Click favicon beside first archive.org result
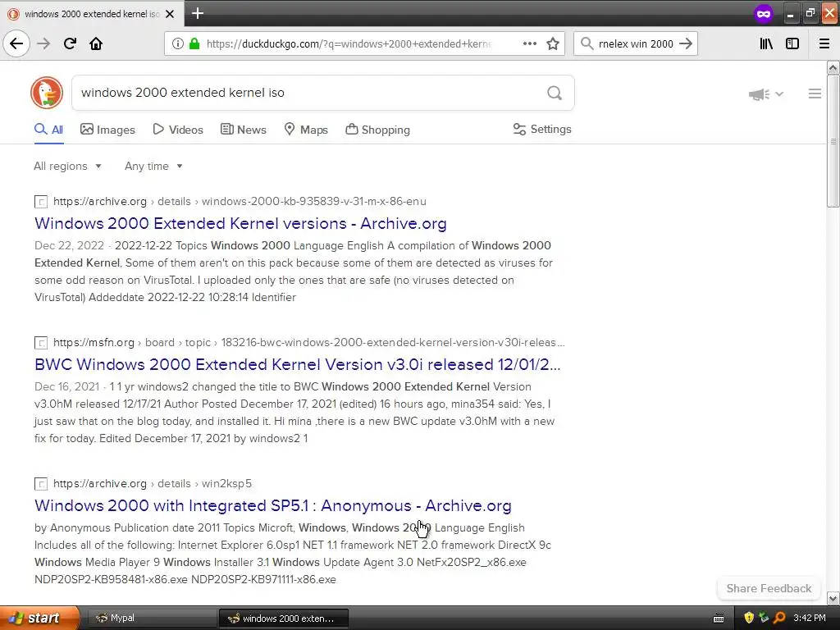Screen dimensions: 840x630 (41, 202)
